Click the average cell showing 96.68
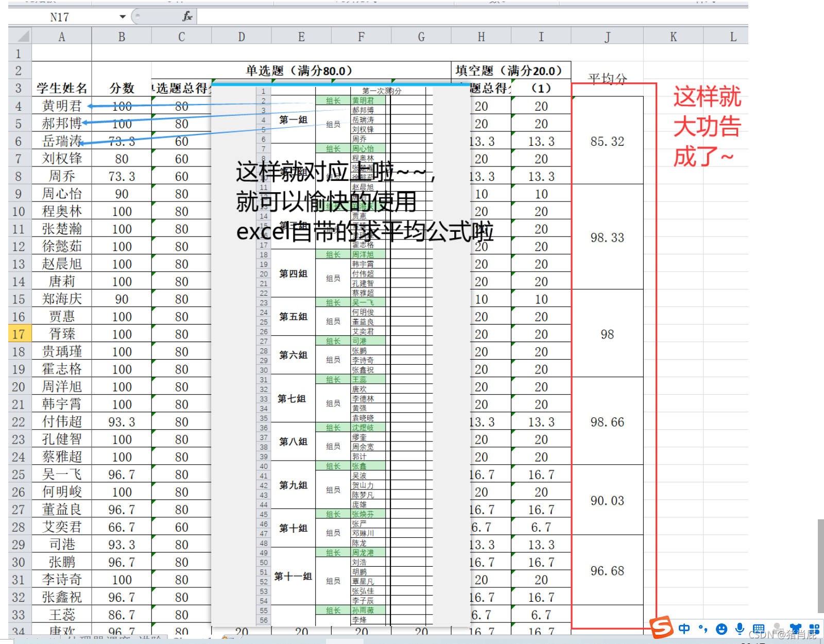The image size is (824, 644). click(607, 570)
